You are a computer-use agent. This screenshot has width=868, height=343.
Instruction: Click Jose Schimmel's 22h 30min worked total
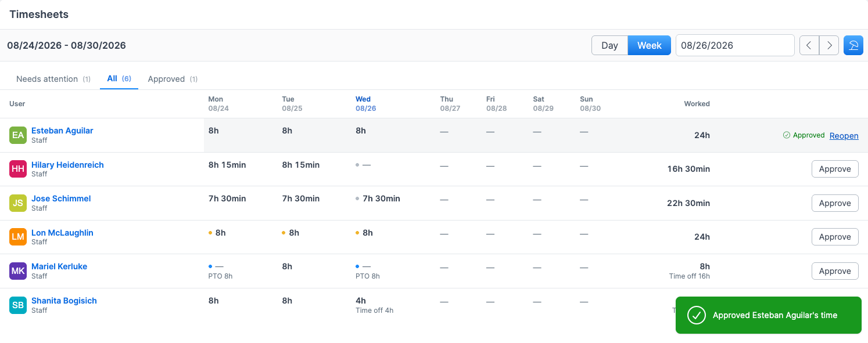coord(688,203)
